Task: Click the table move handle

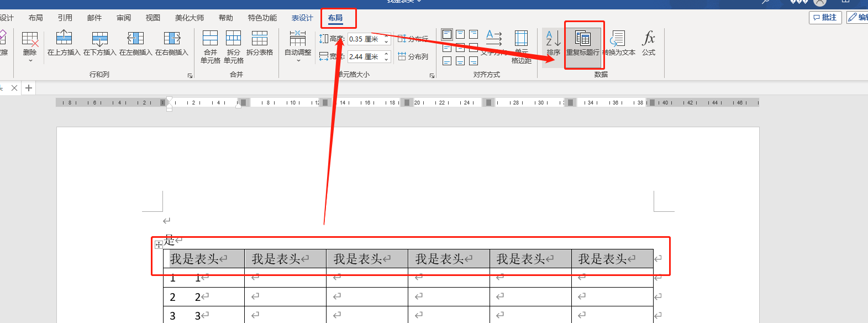Action: pyautogui.click(x=159, y=244)
